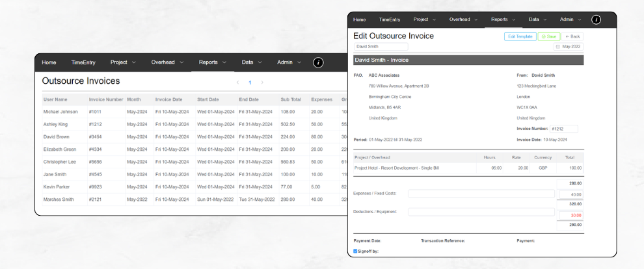644x269 pixels.
Task: Go to Home in the Edit Invoice navbar
Action: pyautogui.click(x=359, y=19)
